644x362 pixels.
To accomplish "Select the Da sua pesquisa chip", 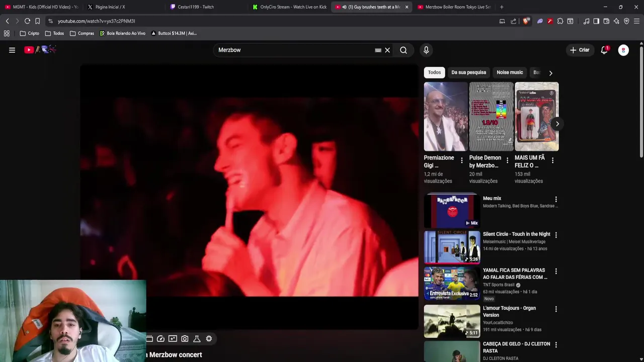I will pyautogui.click(x=468, y=72).
